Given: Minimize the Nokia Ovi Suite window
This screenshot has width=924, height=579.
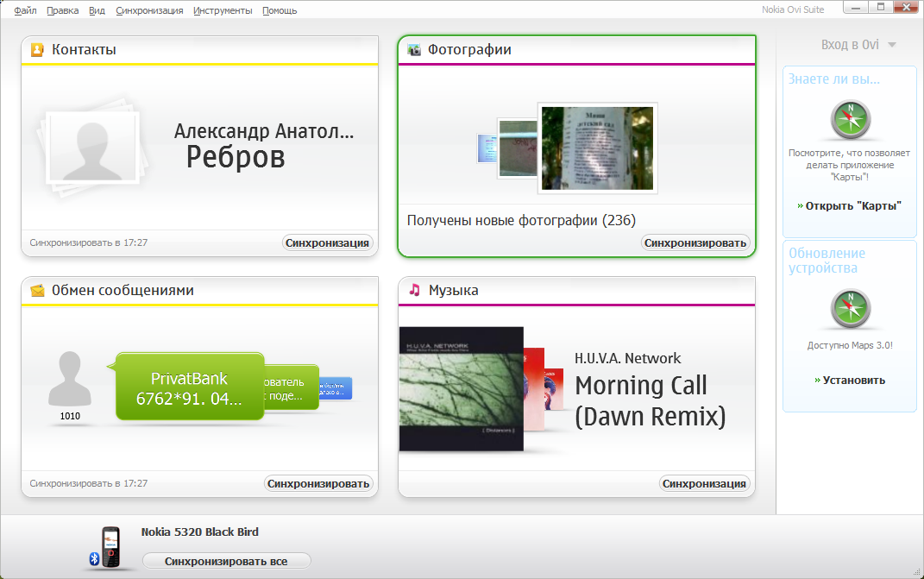Looking at the screenshot, I should (x=855, y=7).
